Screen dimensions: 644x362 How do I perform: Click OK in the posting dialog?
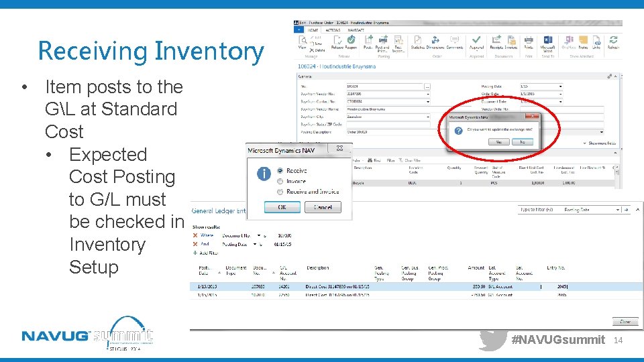(x=282, y=207)
